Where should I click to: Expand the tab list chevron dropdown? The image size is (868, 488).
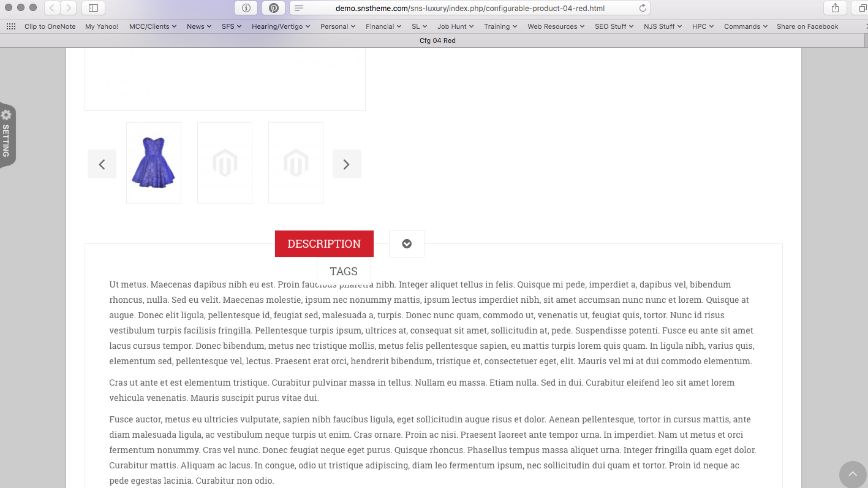pyautogui.click(x=407, y=244)
